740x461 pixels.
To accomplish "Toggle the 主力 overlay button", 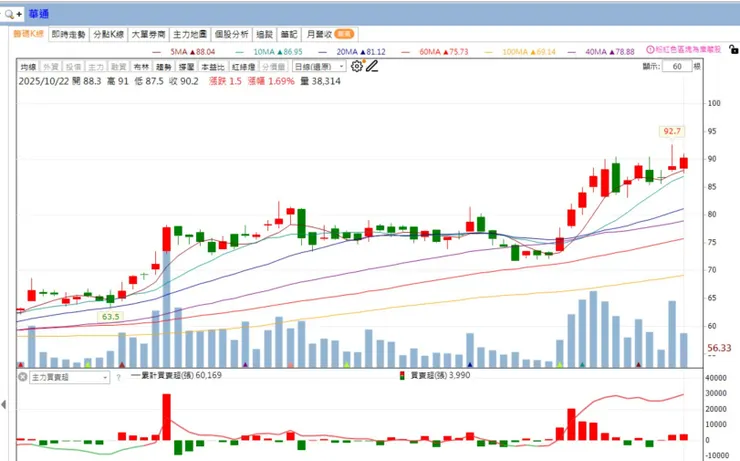I will [x=96, y=67].
